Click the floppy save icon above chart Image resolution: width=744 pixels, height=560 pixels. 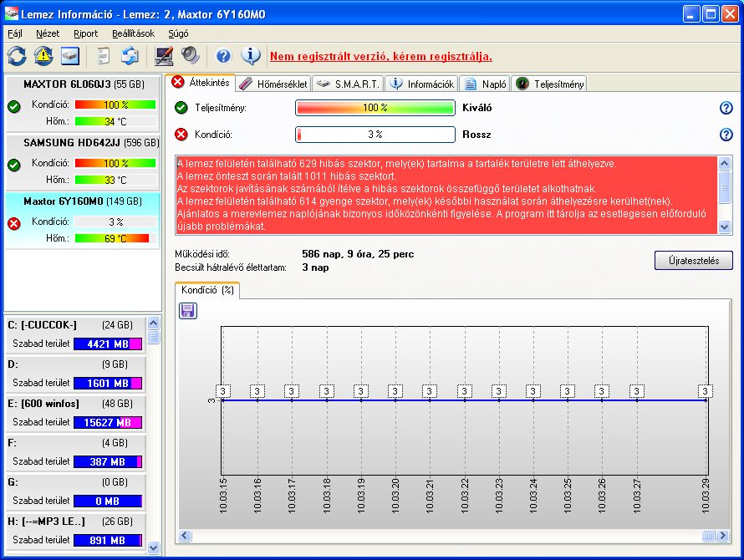(x=188, y=311)
